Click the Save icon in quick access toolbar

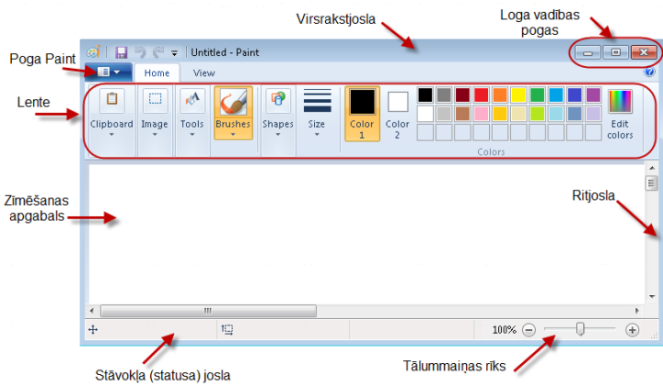(121, 52)
